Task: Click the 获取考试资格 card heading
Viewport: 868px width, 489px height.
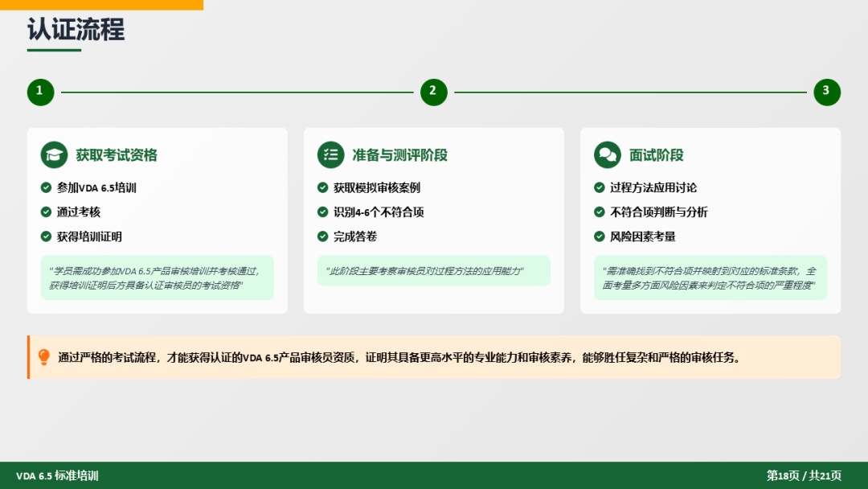Action: pos(117,155)
